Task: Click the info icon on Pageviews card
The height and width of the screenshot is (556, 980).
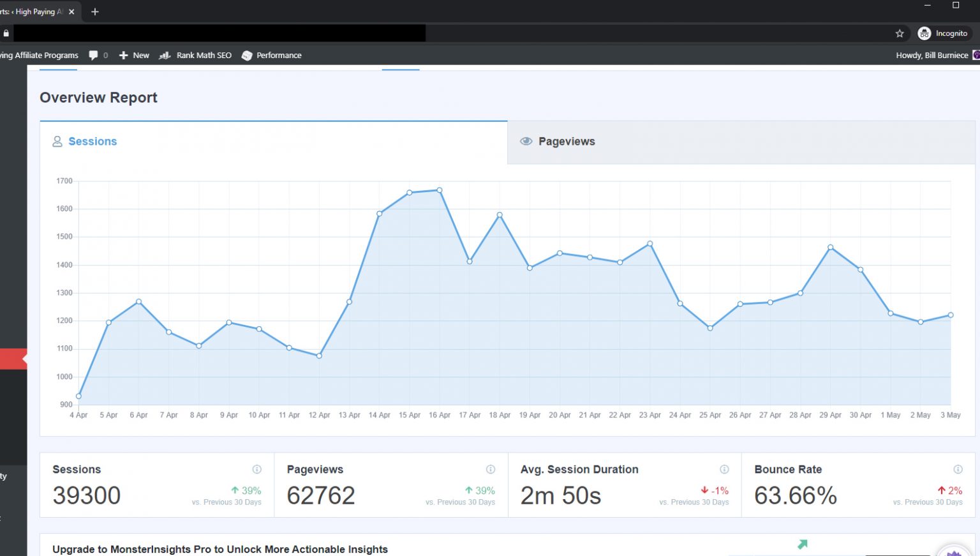Action: pyautogui.click(x=491, y=469)
